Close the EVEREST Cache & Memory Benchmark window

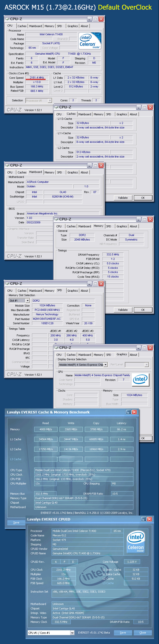[x=134, y=412]
